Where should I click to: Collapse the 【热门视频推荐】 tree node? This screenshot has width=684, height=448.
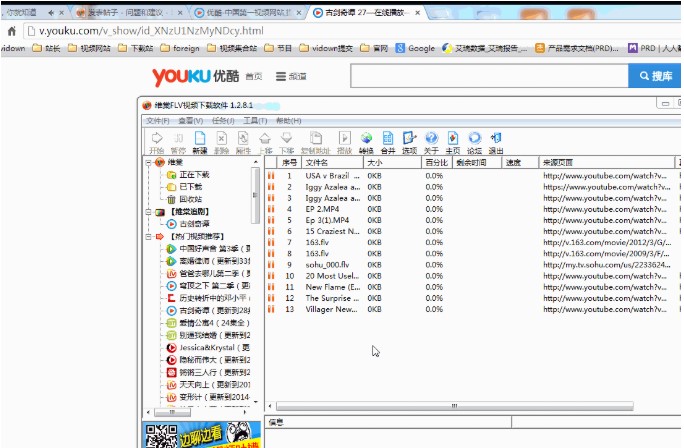(148, 237)
